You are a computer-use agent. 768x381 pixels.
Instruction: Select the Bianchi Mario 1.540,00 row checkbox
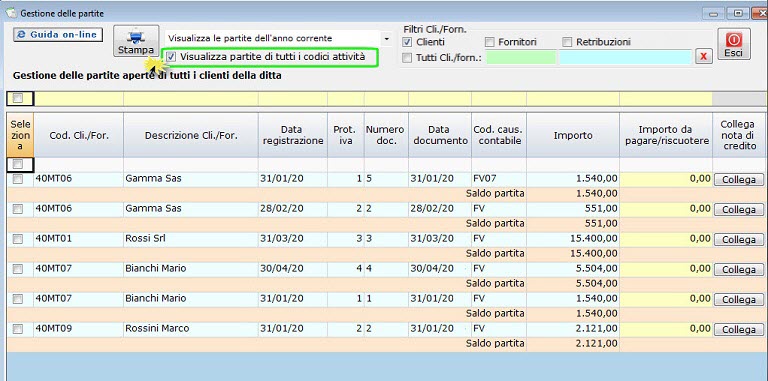pyautogui.click(x=18, y=299)
